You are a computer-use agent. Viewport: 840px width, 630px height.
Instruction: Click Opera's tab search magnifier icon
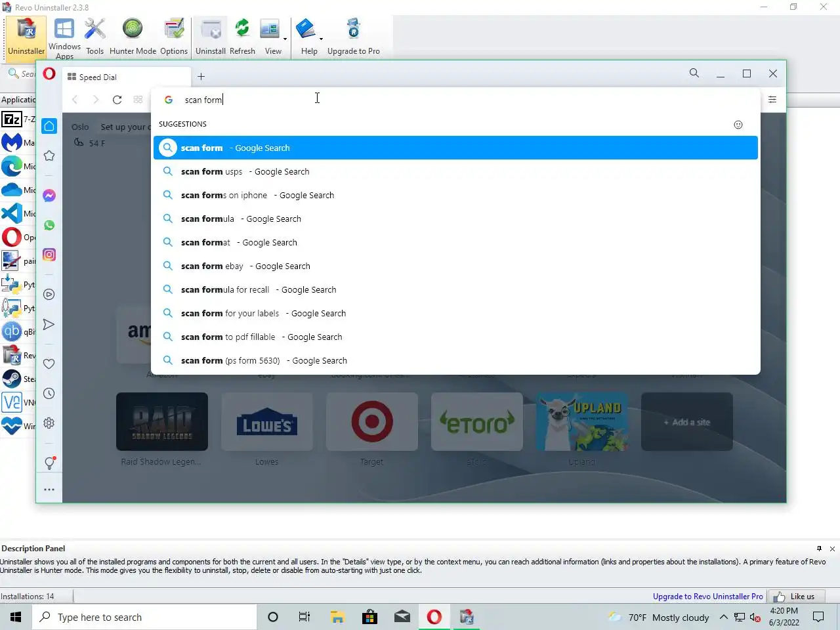coord(694,73)
